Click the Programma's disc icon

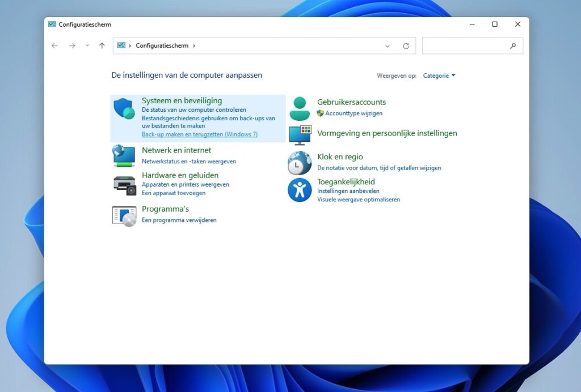click(124, 216)
